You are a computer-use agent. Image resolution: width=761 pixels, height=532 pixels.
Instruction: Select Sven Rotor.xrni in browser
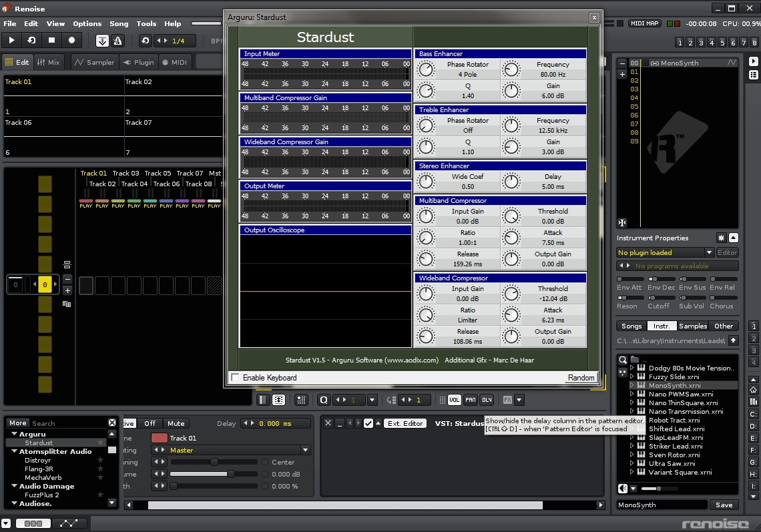click(674, 455)
